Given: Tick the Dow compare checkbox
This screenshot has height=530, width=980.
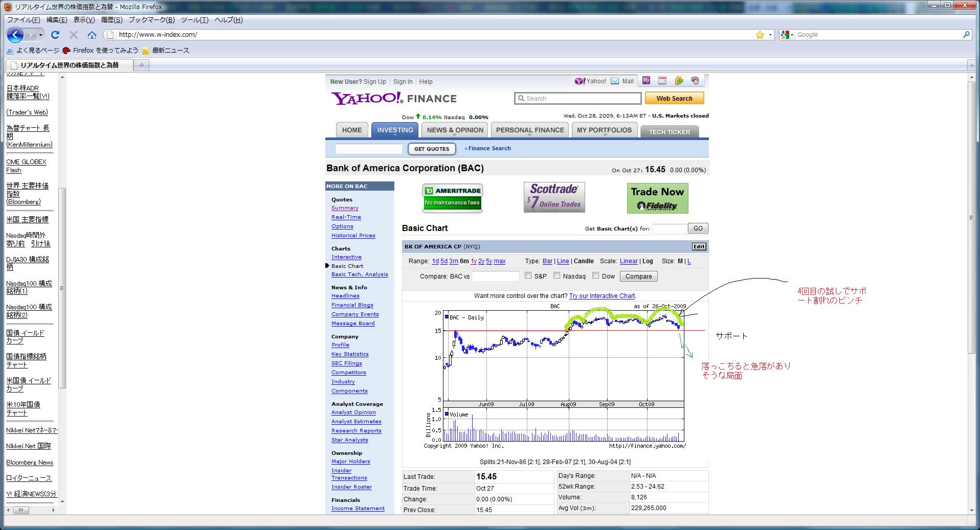Looking at the screenshot, I should [x=596, y=275].
